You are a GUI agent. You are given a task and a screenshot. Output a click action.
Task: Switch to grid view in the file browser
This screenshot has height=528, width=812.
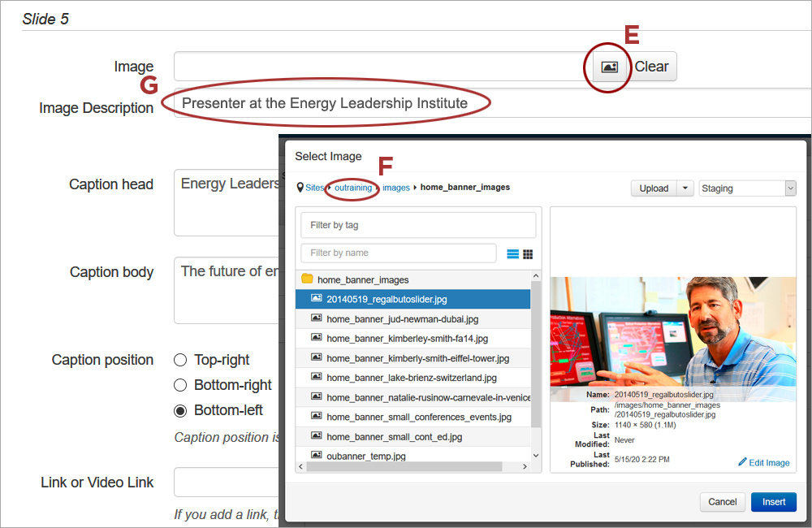click(527, 253)
